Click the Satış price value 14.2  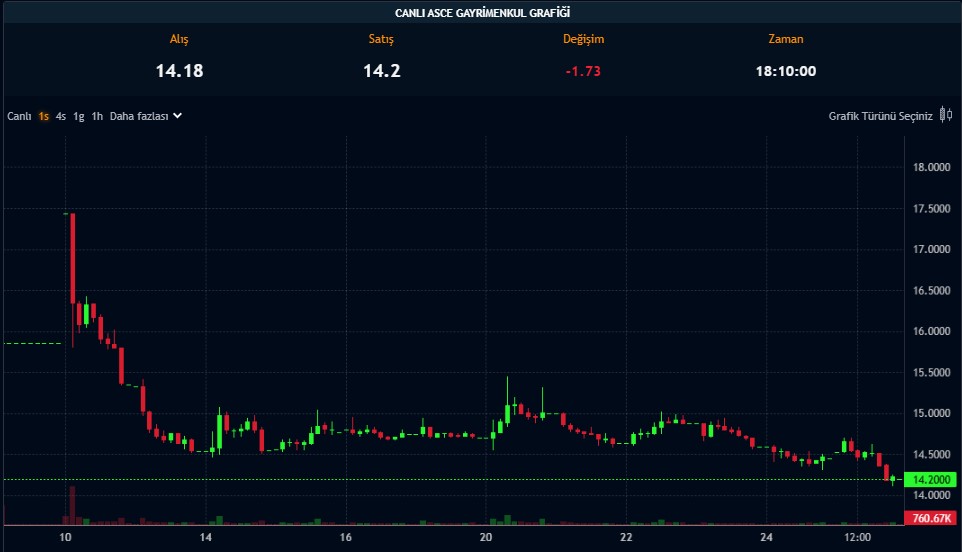(x=381, y=71)
